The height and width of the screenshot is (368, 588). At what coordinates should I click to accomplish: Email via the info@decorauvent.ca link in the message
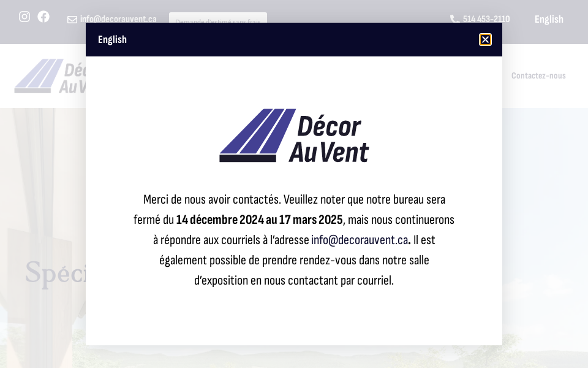coord(360,240)
